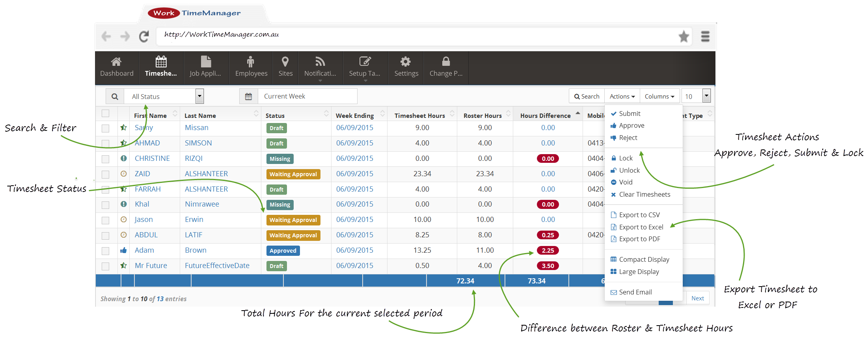Image resolution: width=868 pixels, height=339 pixels.
Task: Click the 2.25 hours difference badge
Action: (x=548, y=250)
